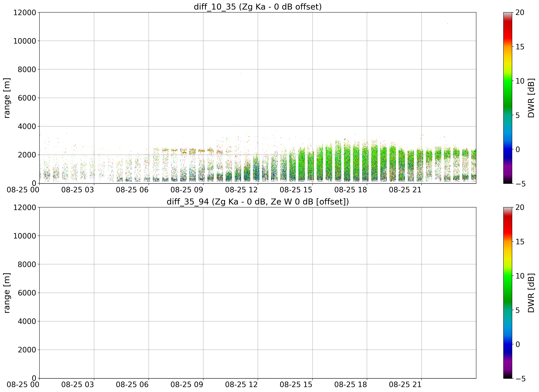This screenshot has width=539, height=392.
Task: Click the '08-25 00' tick under diff_10_35 plot
Action: [23, 190]
